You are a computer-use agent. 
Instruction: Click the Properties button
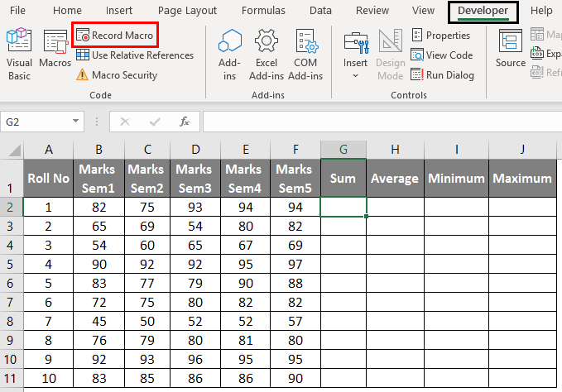pos(440,36)
